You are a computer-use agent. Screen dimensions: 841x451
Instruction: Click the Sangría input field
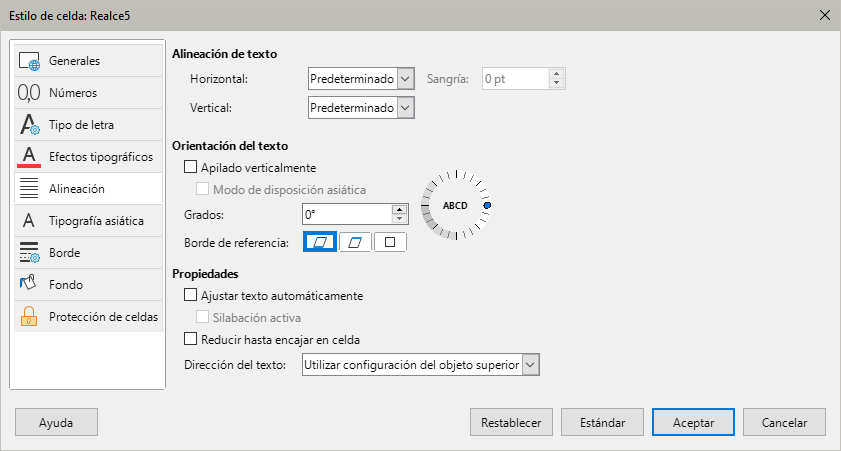tap(515, 79)
